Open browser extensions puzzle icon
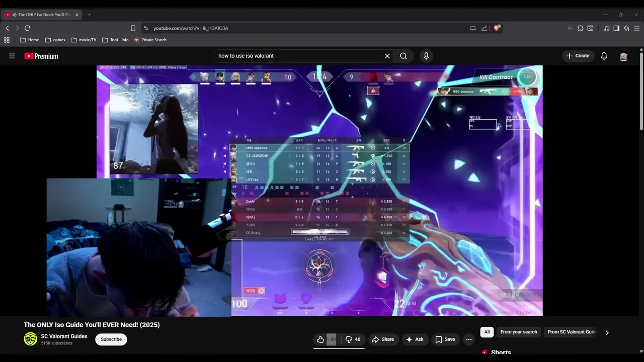 (580, 28)
